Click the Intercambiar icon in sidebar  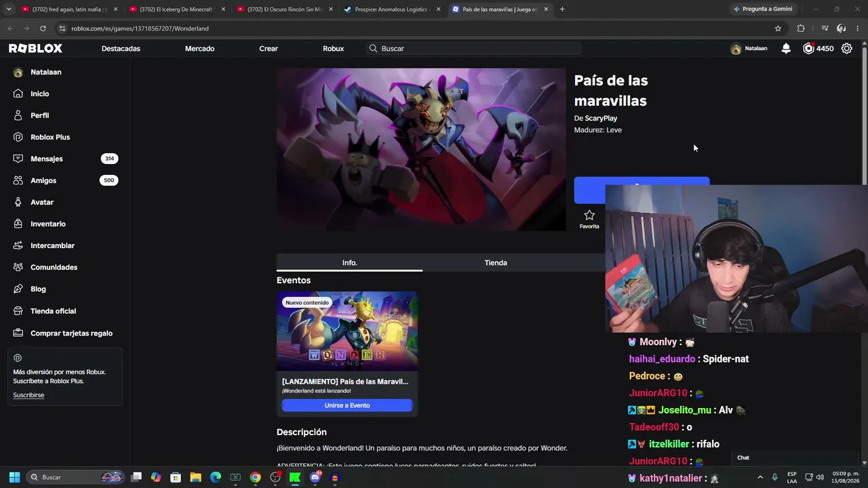(18, 245)
